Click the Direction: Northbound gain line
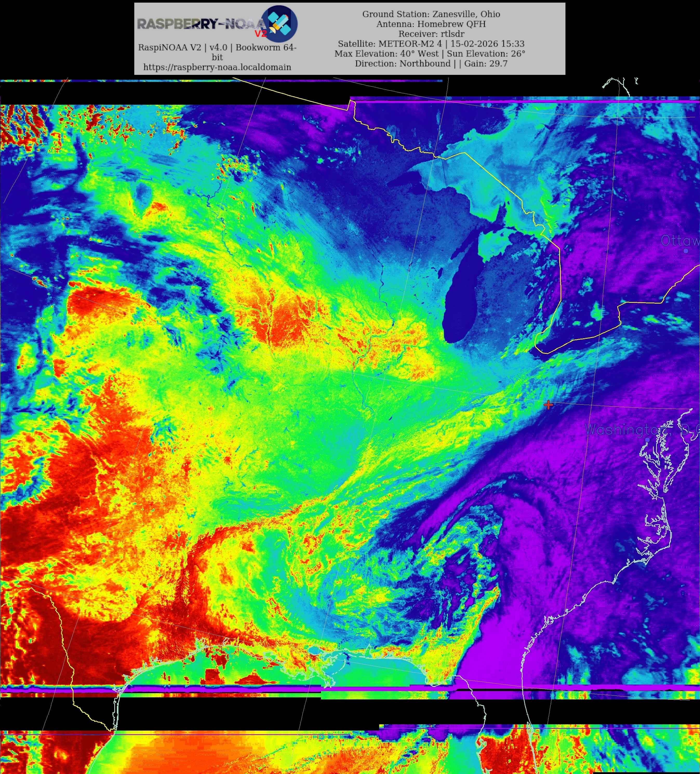Image resolution: width=700 pixels, height=774 pixels. (x=431, y=64)
